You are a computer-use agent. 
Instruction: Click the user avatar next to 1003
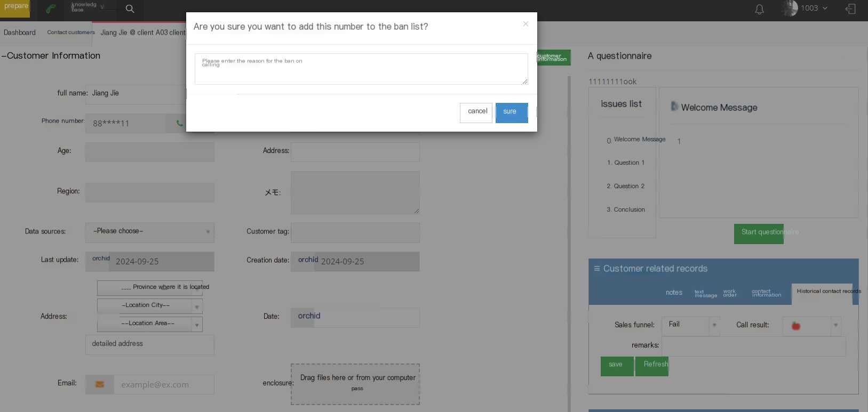point(790,8)
